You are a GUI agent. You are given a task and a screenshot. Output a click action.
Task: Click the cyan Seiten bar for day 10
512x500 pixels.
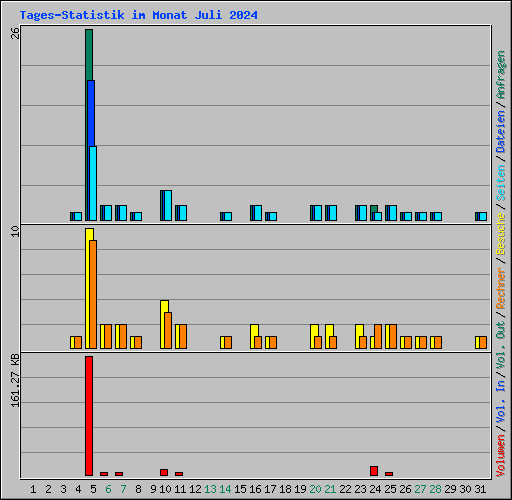168,205
